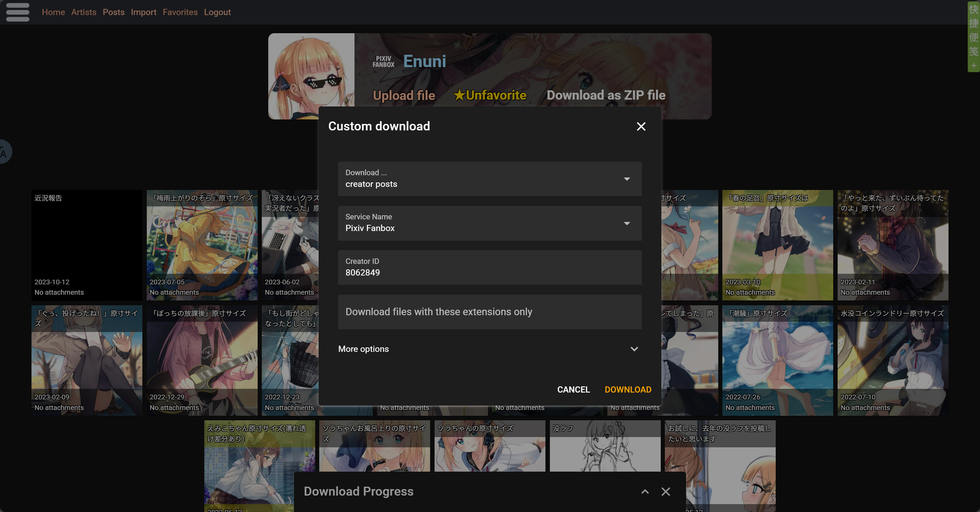Go to Artists in navigation
980x512 pixels.
pyautogui.click(x=84, y=12)
